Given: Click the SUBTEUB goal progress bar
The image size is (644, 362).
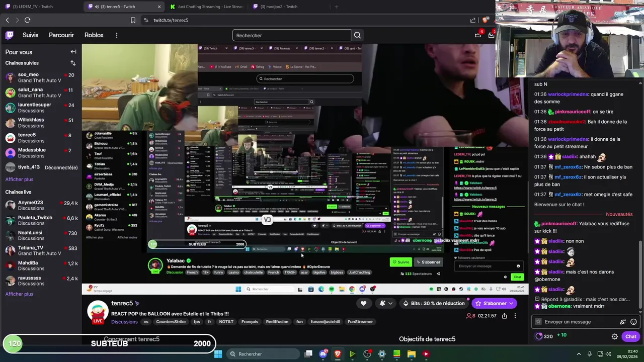Looking at the screenshot, I should tap(110, 343).
